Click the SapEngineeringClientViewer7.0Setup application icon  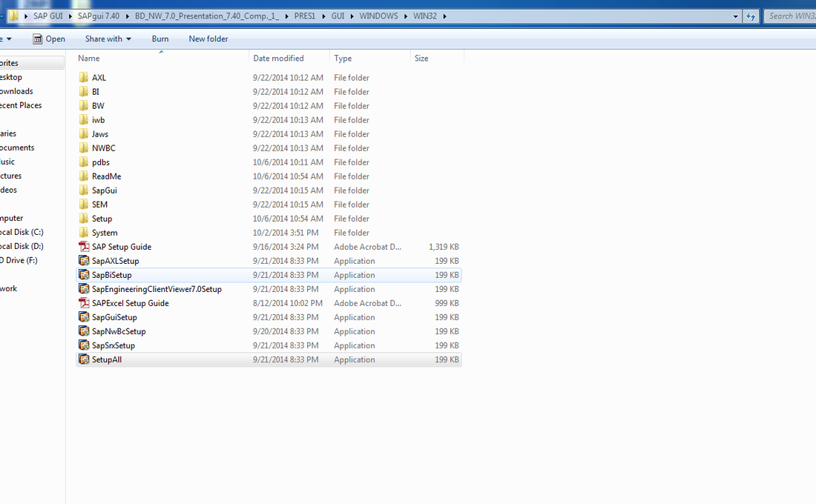pos(84,288)
